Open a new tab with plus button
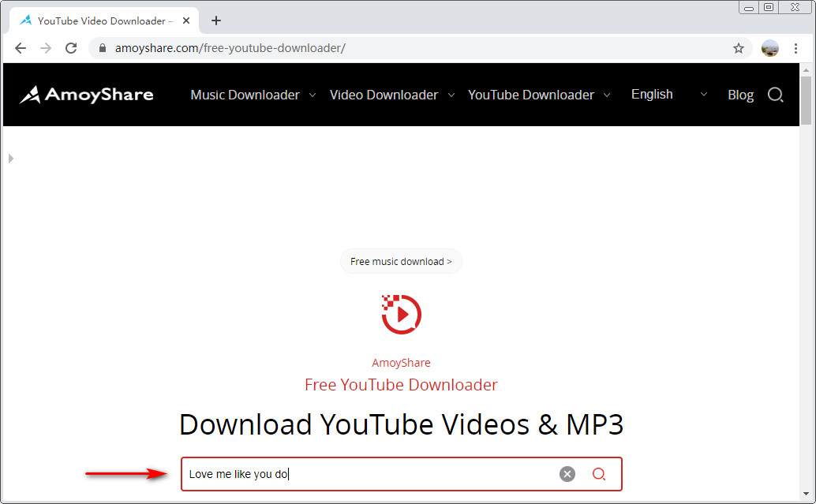 click(x=216, y=21)
